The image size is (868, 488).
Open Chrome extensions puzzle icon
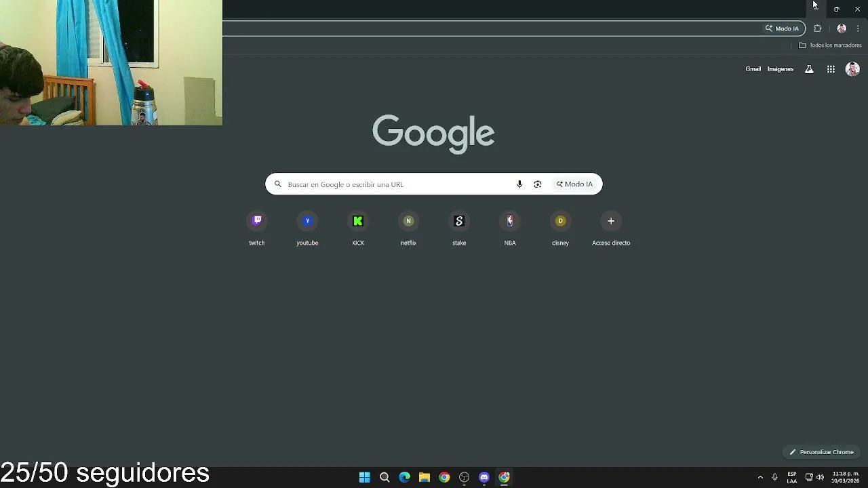[817, 28]
